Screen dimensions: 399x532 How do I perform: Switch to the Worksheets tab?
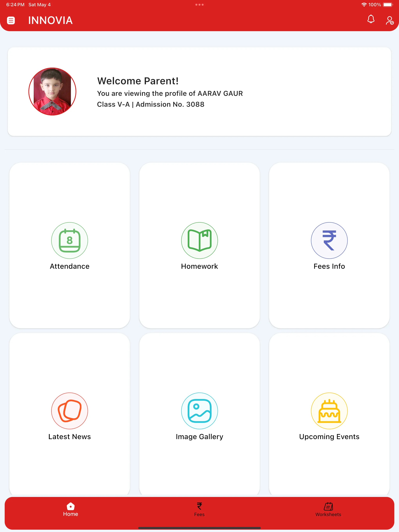(x=328, y=509)
